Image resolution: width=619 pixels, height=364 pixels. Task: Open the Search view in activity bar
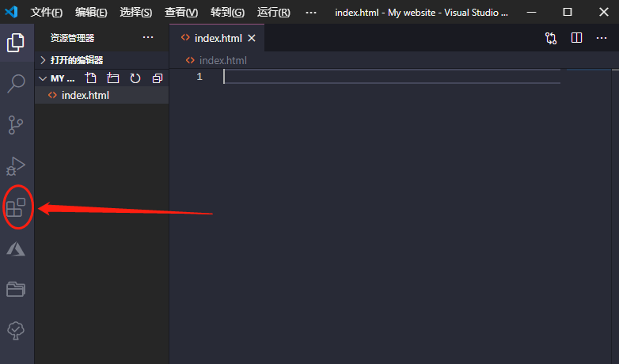pyautogui.click(x=16, y=84)
